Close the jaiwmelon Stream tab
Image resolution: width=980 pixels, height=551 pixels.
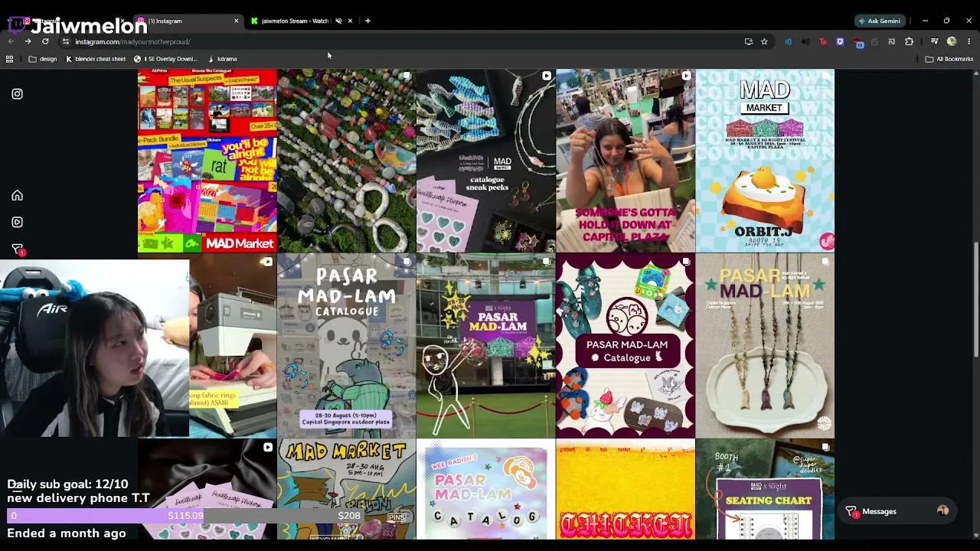(x=350, y=21)
